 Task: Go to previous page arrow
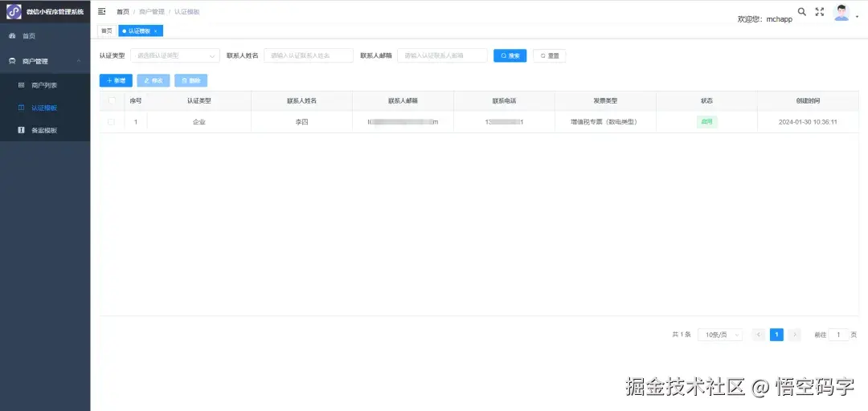click(x=759, y=335)
